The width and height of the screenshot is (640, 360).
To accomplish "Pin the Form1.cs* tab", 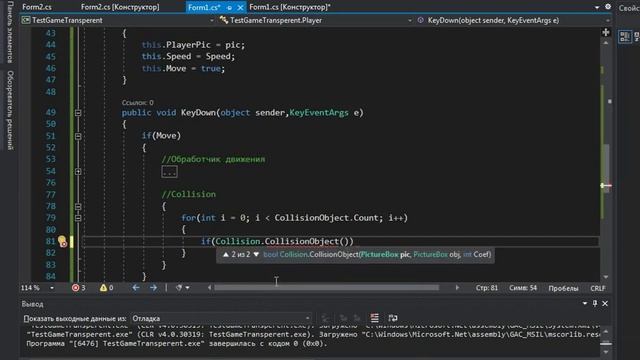I will pyautogui.click(x=229, y=7).
